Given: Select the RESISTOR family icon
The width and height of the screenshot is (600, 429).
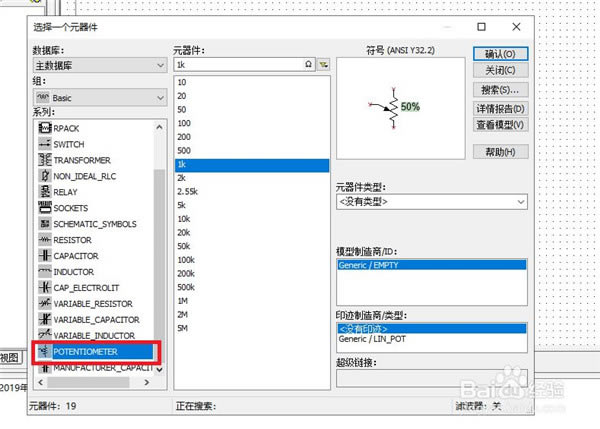Looking at the screenshot, I should (45, 240).
